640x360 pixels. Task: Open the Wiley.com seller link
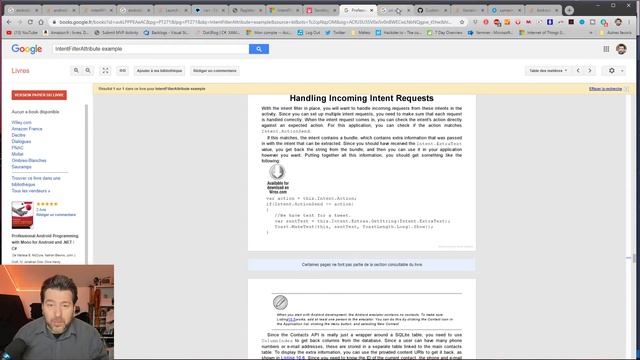(x=21, y=122)
